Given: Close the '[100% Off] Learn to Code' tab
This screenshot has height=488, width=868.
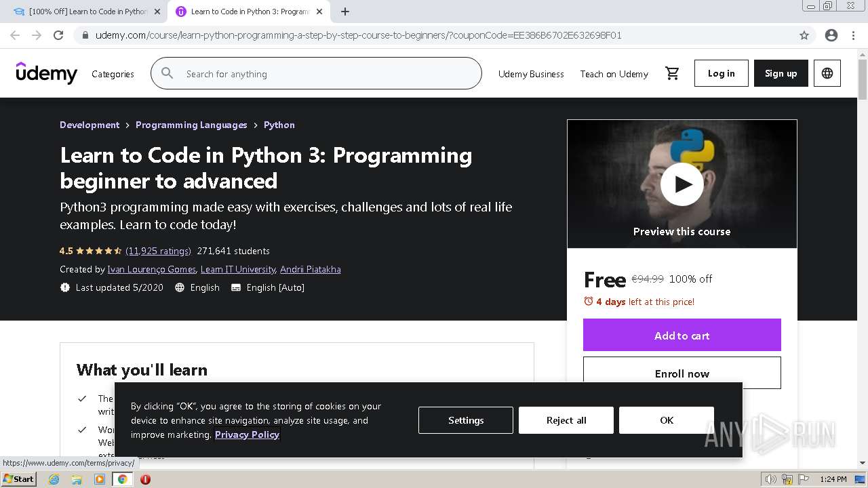Looking at the screenshot, I should click(157, 12).
